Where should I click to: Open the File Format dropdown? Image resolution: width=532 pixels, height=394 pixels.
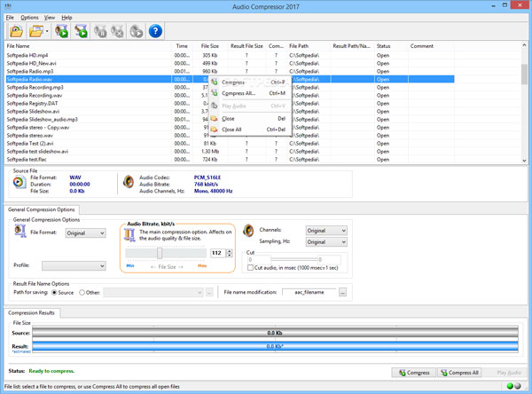pos(85,233)
